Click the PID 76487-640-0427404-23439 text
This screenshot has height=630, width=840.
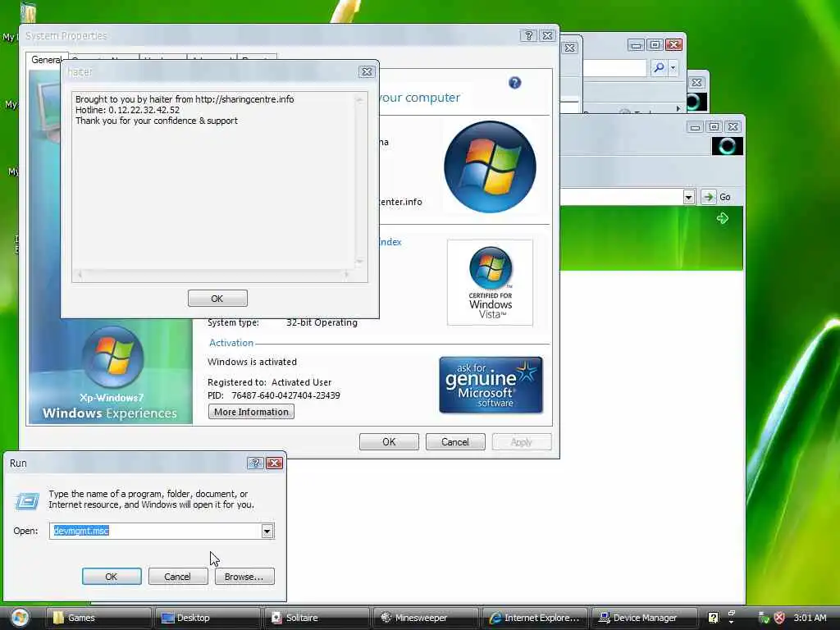coord(274,395)
